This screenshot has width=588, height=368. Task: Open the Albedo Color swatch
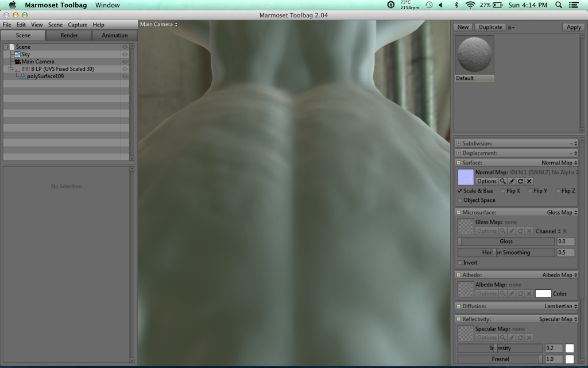point(543,293)
